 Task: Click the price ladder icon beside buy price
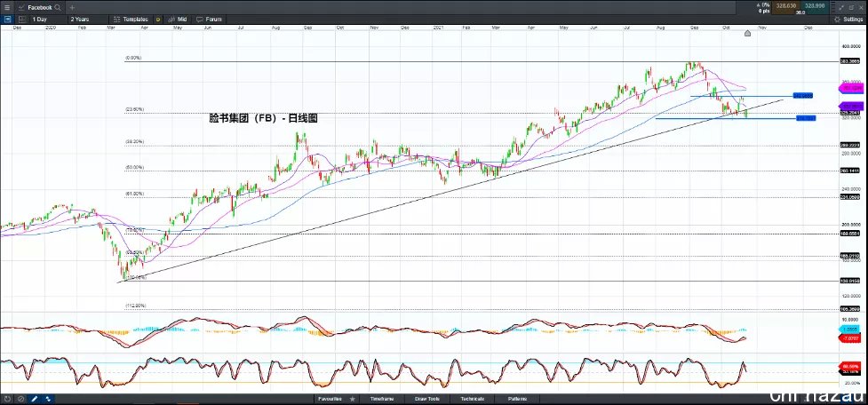coord(835,6)
